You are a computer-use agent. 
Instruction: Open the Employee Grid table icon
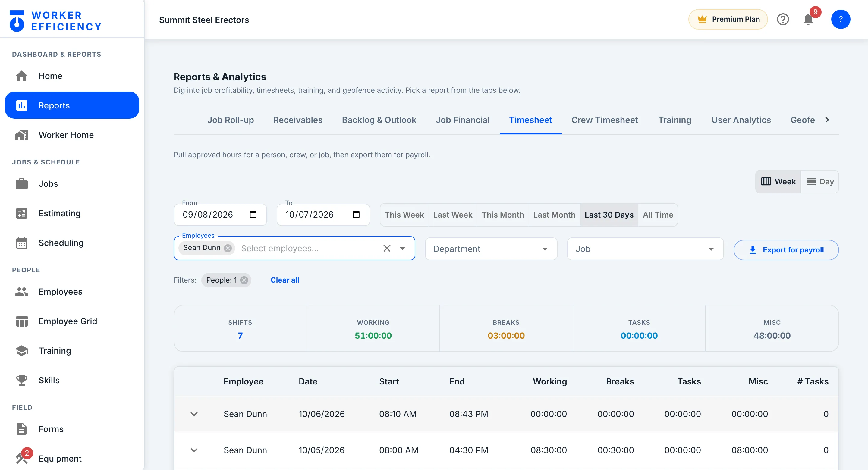22,321
